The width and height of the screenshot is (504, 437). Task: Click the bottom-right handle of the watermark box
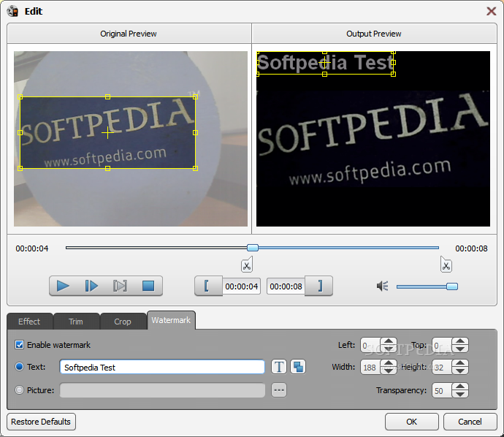(394, 74)
